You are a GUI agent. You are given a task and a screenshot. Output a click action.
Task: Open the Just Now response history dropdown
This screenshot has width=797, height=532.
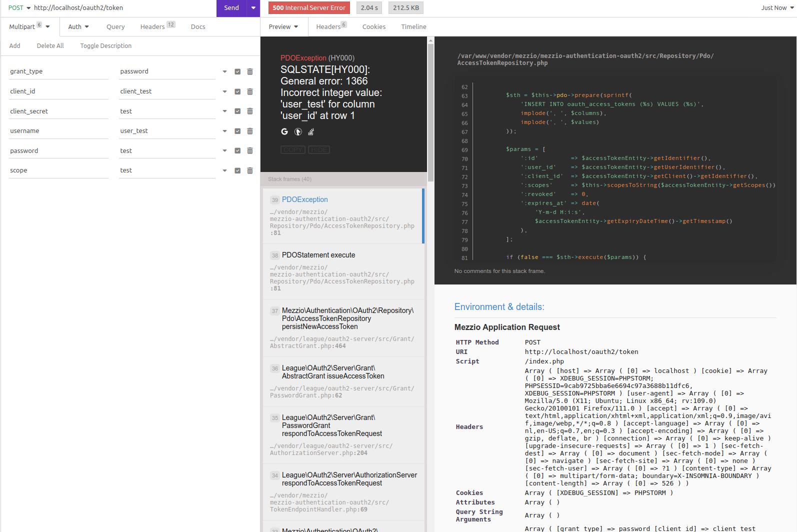coord(777,8)
